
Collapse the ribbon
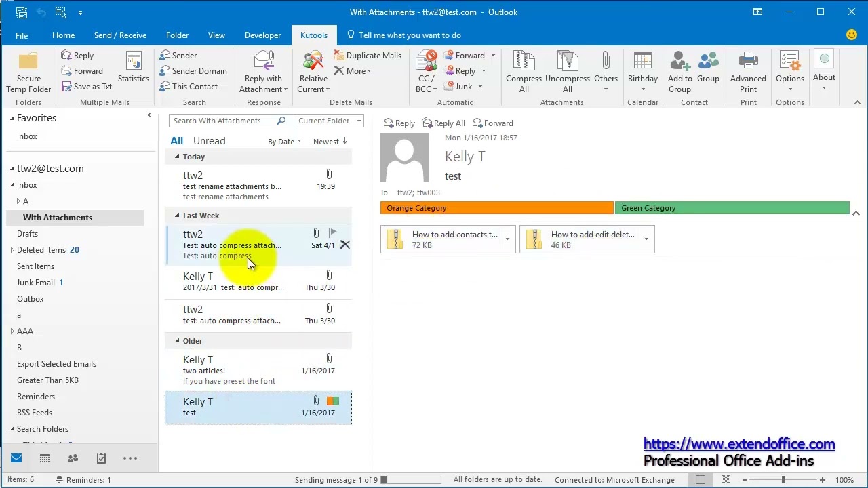pos(857,102)
